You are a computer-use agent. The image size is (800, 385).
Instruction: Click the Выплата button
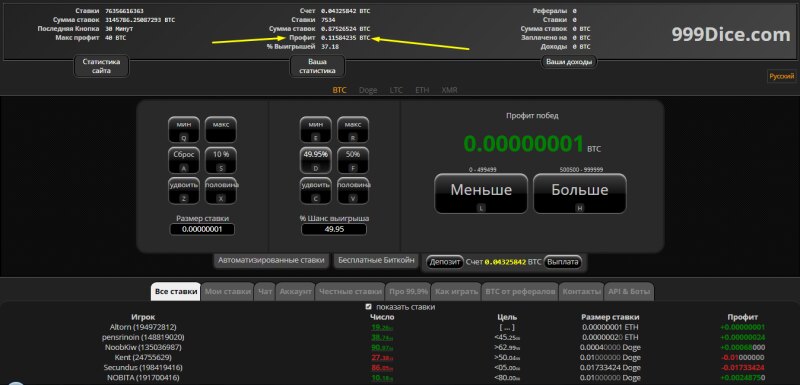point(563,262)
